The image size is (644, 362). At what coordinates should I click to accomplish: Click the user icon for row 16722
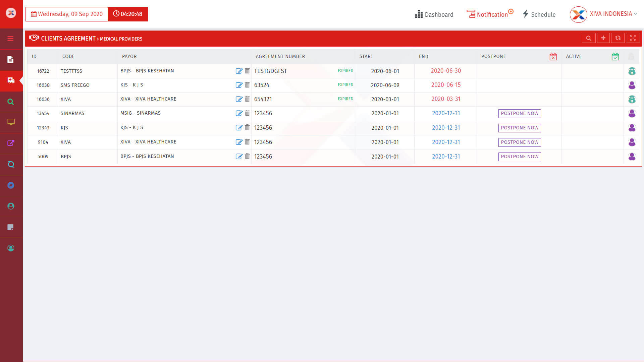click(632, 71)
